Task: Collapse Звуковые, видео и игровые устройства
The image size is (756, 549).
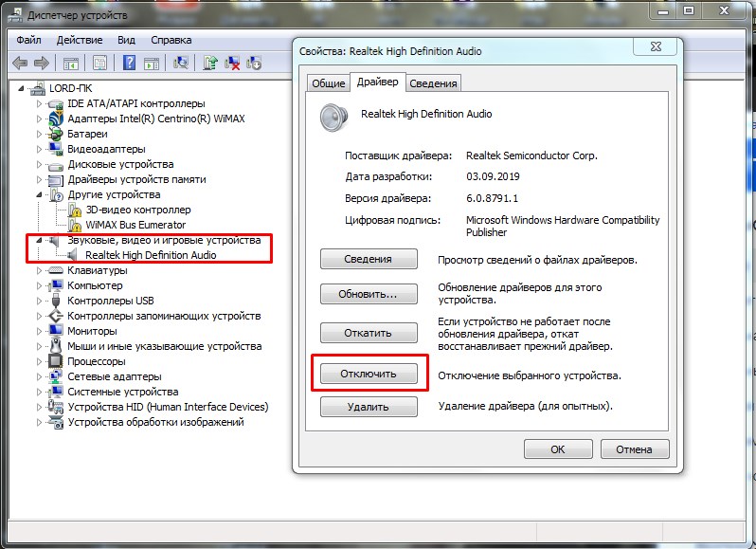Action: pos(39,240)
